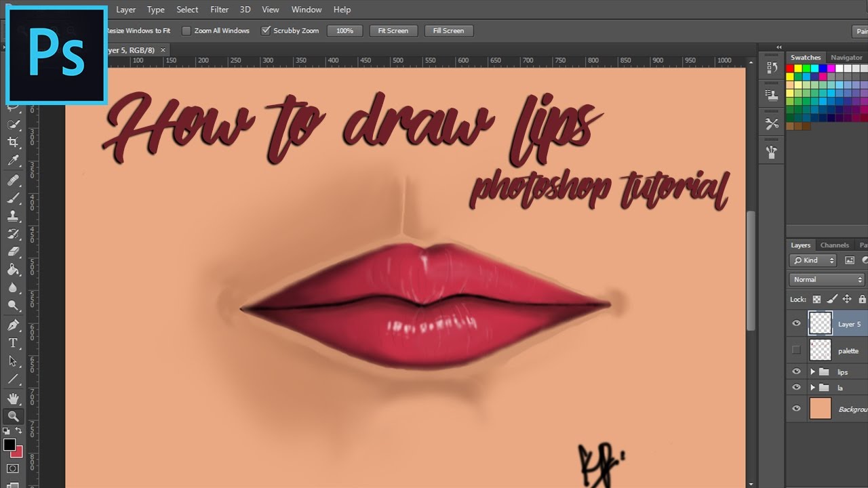The width and height of the screenshot is (868, 488).
Task: Select the Eraser tool
Action: 13,251
